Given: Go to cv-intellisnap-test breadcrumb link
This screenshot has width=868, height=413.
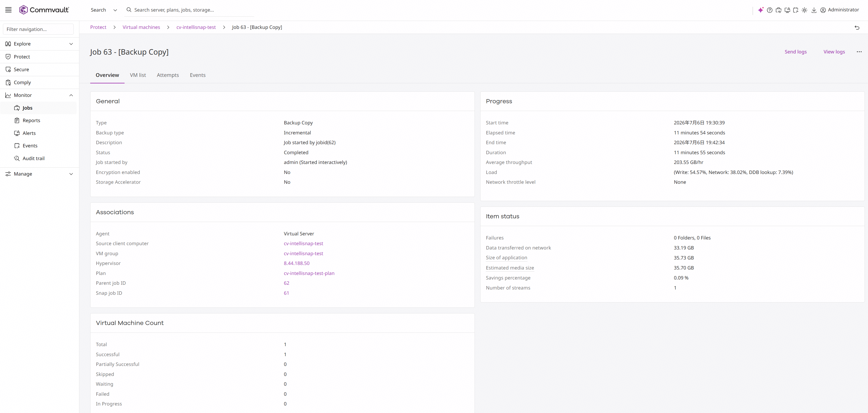Looking at the screenshot, I should click(x=196, y=27).
